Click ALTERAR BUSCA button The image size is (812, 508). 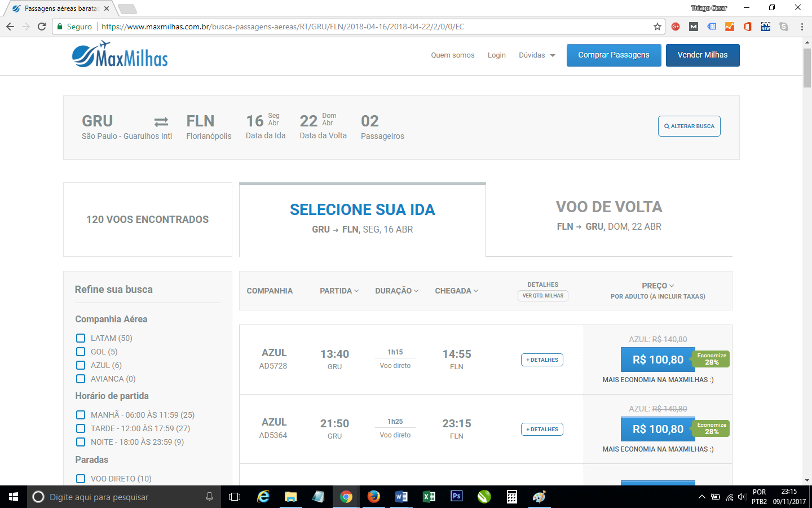689,126
